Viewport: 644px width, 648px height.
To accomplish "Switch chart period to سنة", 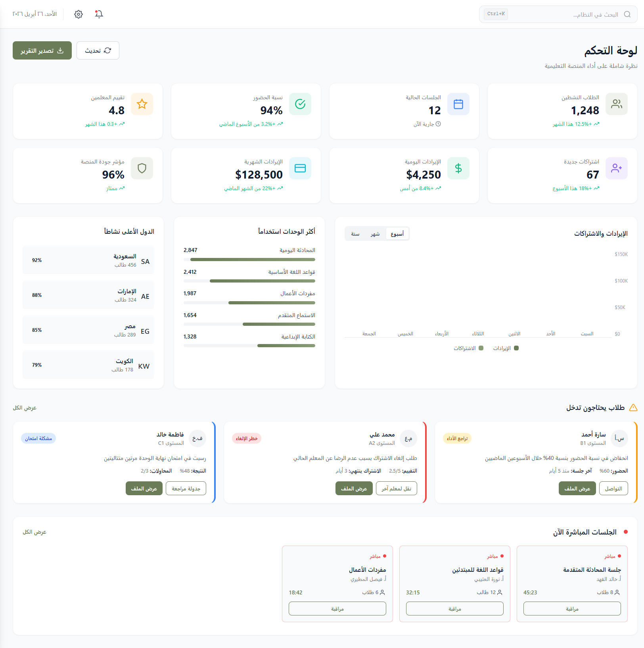I will 355,234.
